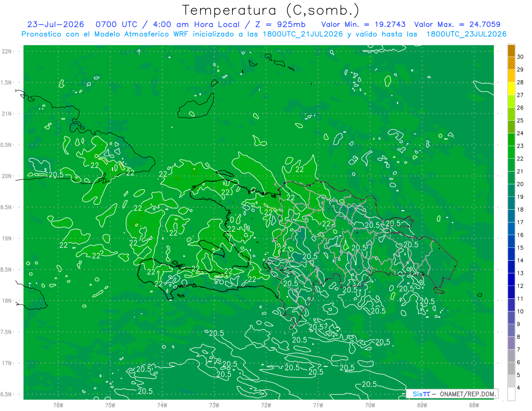The height and width of the screenshot is (411, 532).
Task: Click the '18N' latitude label
Action: pos(7,301)
